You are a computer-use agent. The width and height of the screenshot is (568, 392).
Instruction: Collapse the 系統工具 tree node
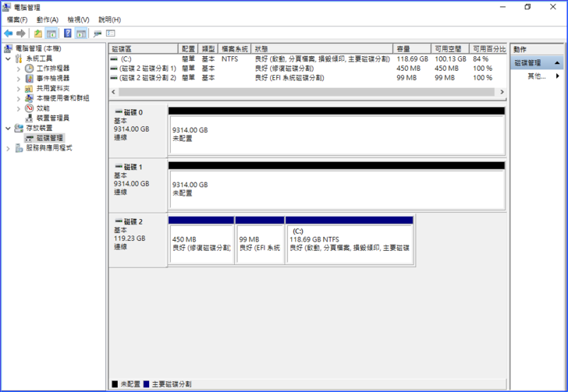pyautogui.click(x=9, y=59)
